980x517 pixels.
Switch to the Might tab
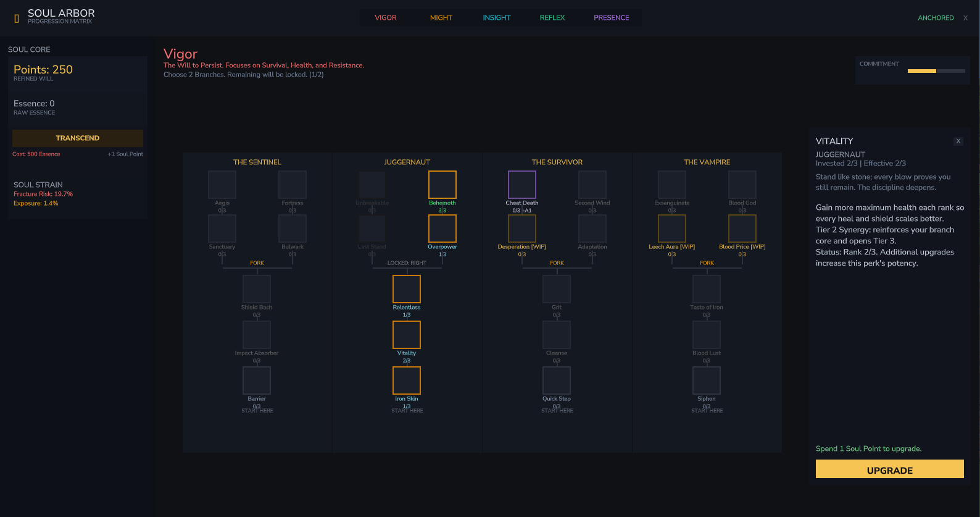(441, 18)
